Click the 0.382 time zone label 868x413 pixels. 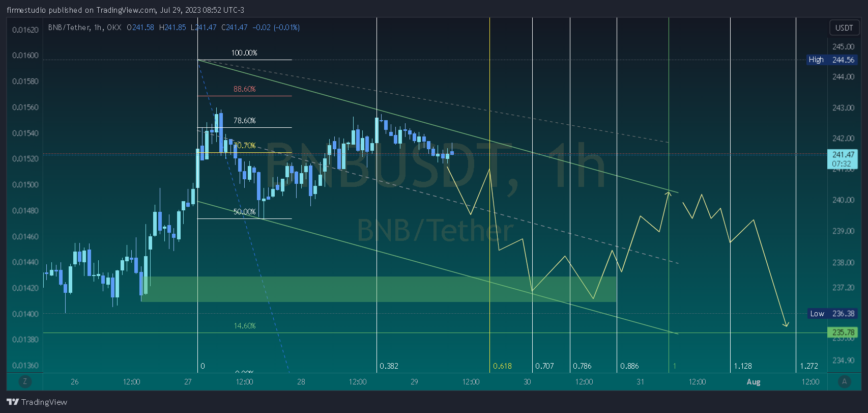pyautogui.click(x=389, y=366)
